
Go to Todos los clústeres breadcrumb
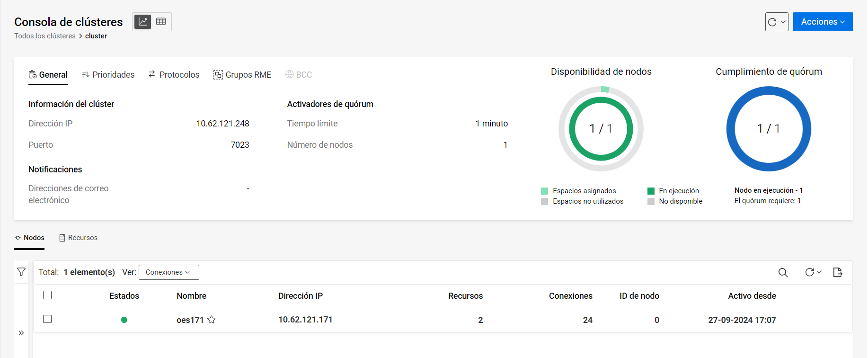(45, 36)
